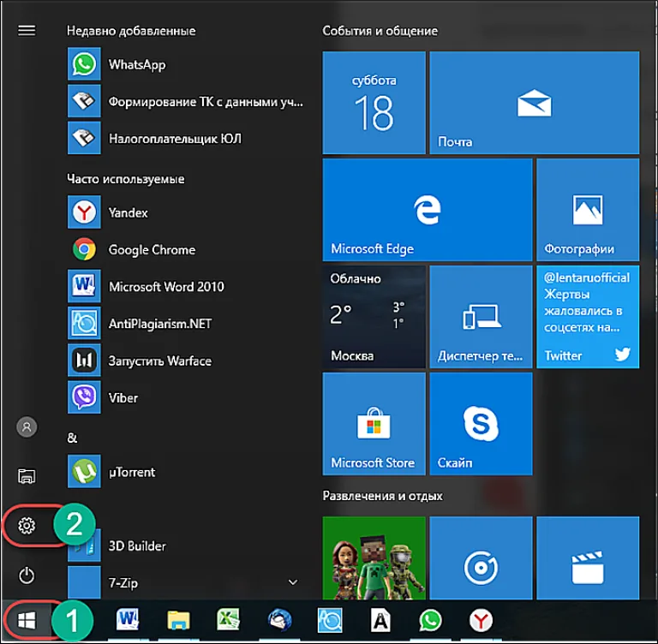Expand the hamburger menu at top
658x644 pixels.
pyautogui.click(x=27, y=30)
